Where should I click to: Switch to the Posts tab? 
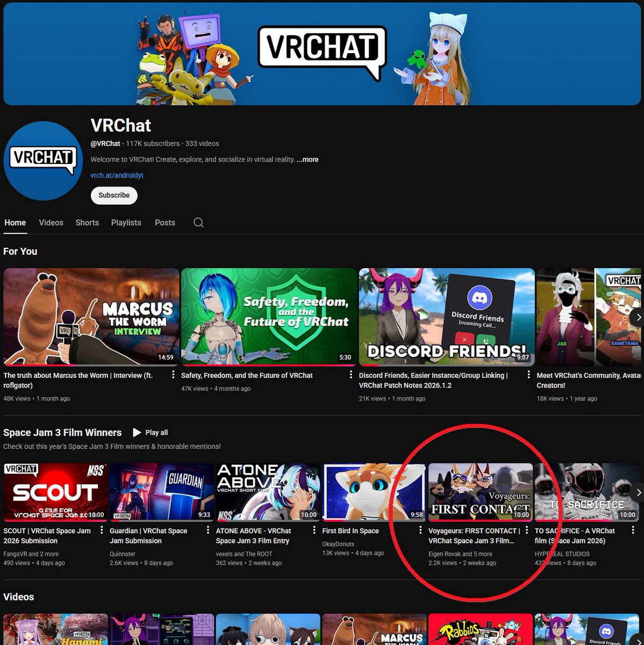pyautogui.click(x=165, y=223)
